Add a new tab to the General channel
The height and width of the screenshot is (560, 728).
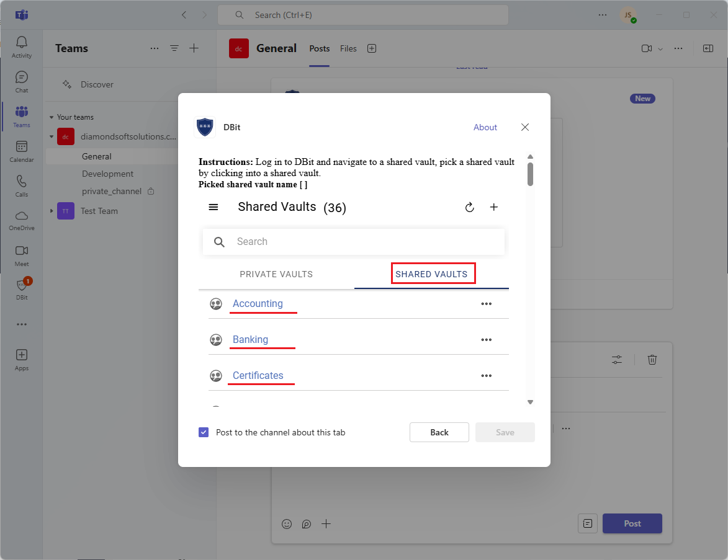tap(371, 49)
